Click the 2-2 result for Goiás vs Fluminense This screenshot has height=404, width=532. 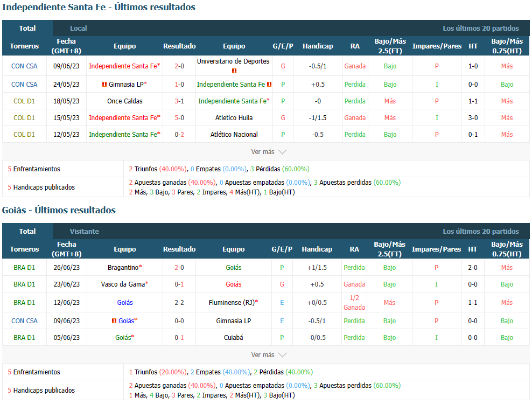tap(179, 303)
